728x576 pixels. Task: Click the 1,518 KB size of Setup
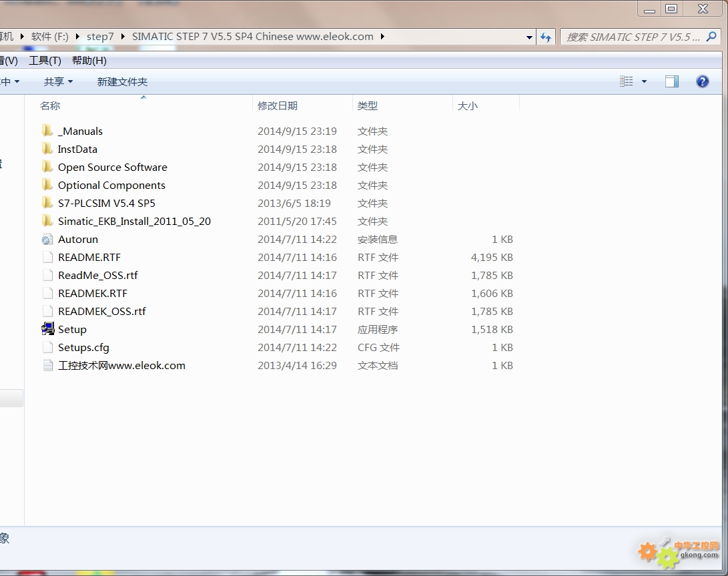pyautogui.click(x=492, y=329)
